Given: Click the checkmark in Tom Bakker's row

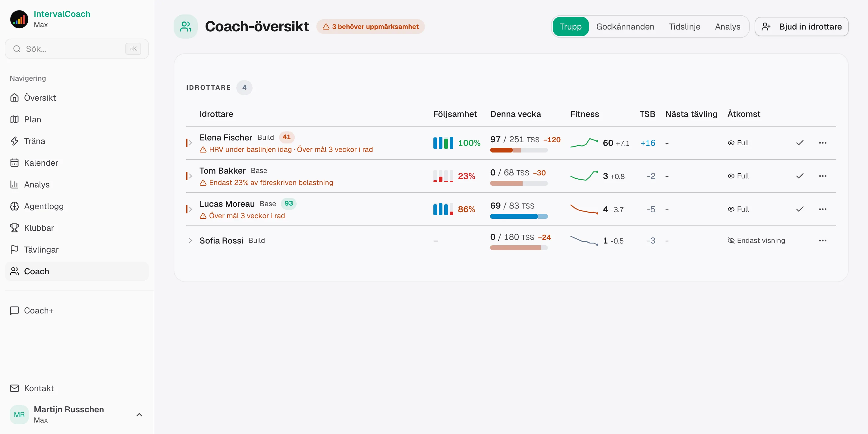Looking at the screenshot, I should click(800, 176).
